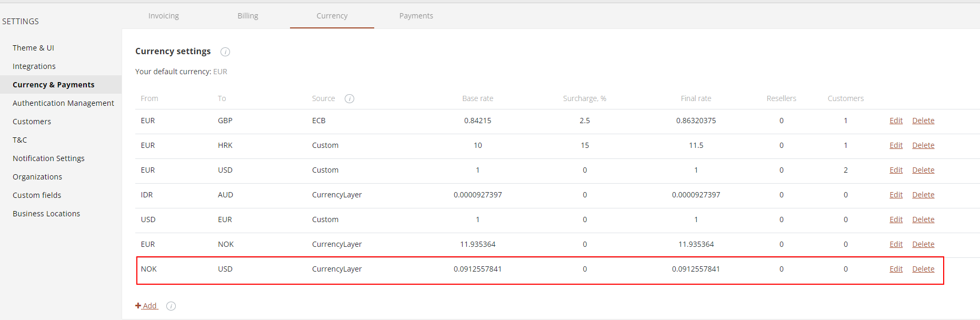Edit the EUR to USD rate
This screenshot has width=980, height=320.
click(896, 170)
